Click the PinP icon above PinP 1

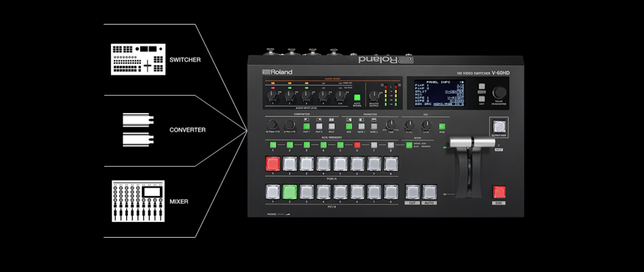coord(306,119)
